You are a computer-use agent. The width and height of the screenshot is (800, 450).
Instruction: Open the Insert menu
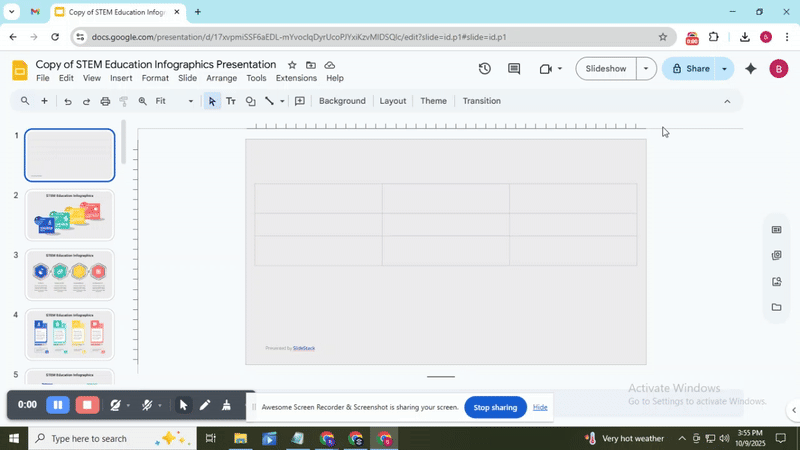click(121, 78)
